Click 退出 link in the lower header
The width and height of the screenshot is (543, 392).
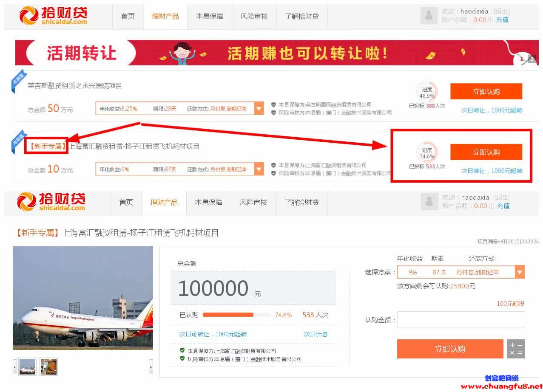click(x=502, y=197)
